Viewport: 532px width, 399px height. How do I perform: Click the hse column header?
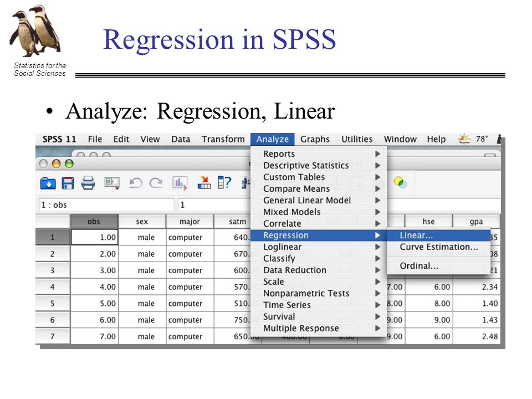(428, 222)
